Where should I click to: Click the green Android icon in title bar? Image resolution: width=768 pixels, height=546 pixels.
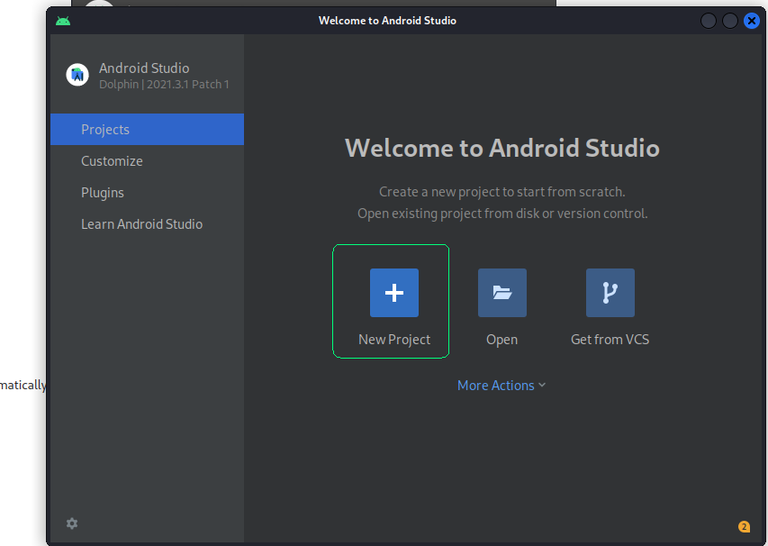coord(64,20)
